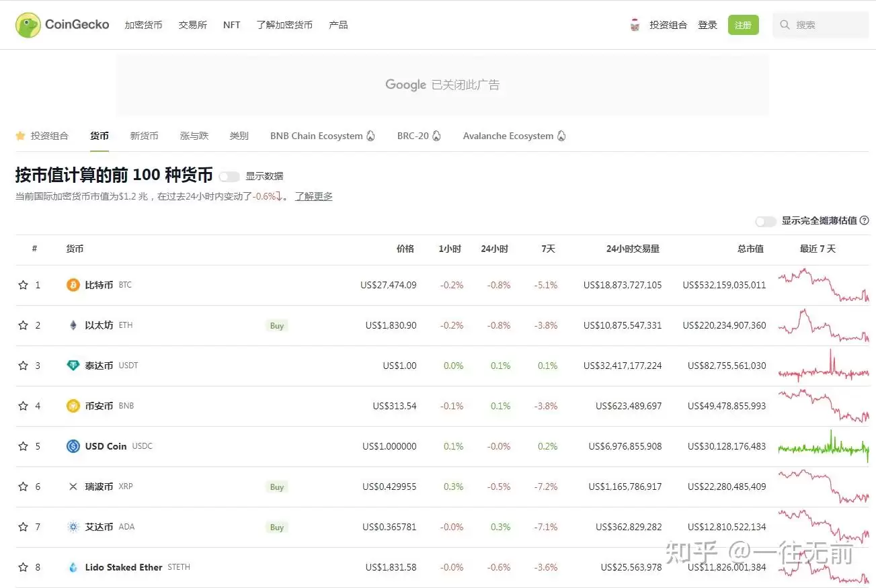This screenshot has width=876, height=588.
Task: Click the Tether (USDT) coin icon
Action: pos(73,365)
